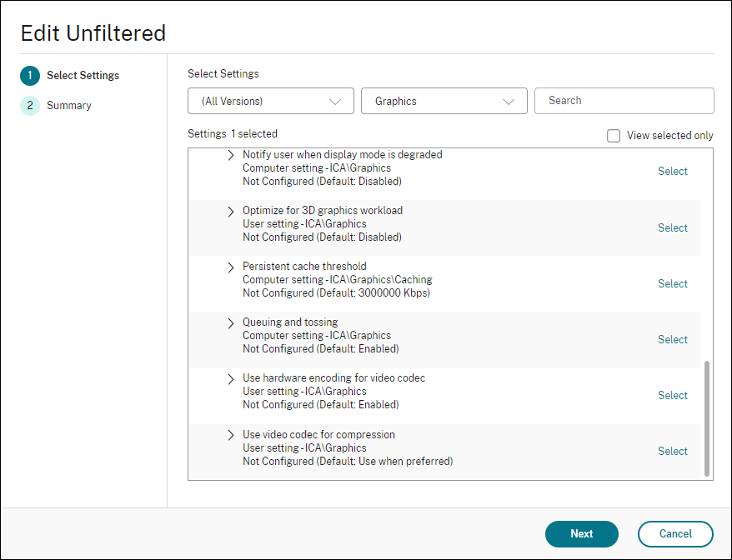Select the Persistent cache threshold setting
Screen dimensions: 732x560
click(x=672, y=284)
